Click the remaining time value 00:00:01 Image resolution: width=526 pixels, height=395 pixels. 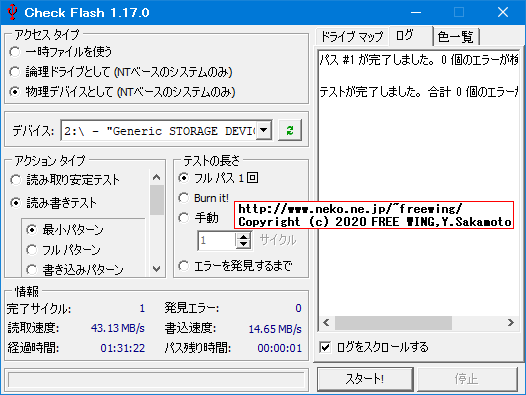click(x=280, y=348)
